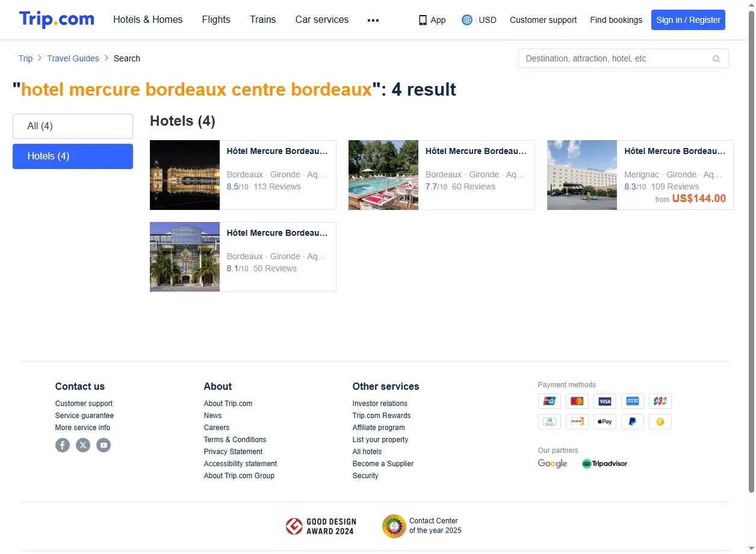756x554 pixels.
Task: Open Affiliate program footer link
Action: [x=379, y=428]
